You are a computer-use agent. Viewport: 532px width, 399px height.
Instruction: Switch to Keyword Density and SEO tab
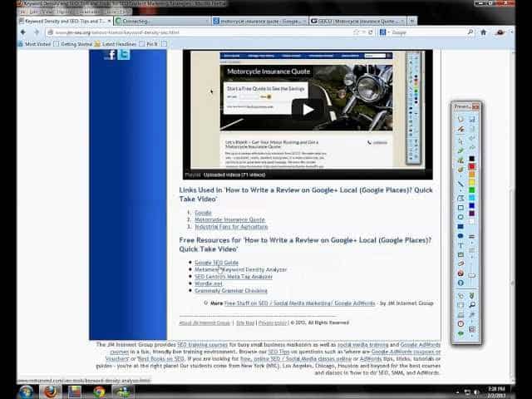pos(65,21)
